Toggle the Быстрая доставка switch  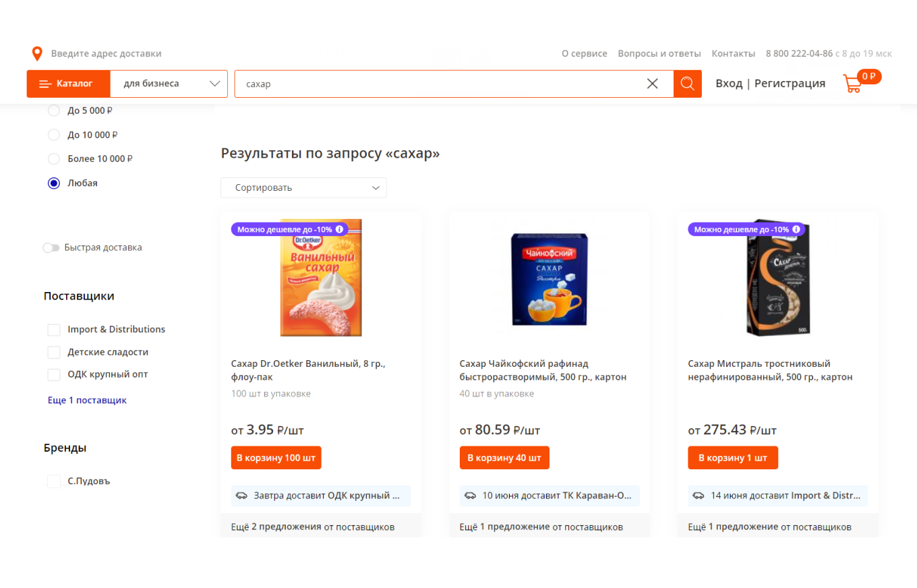[51, 247]
